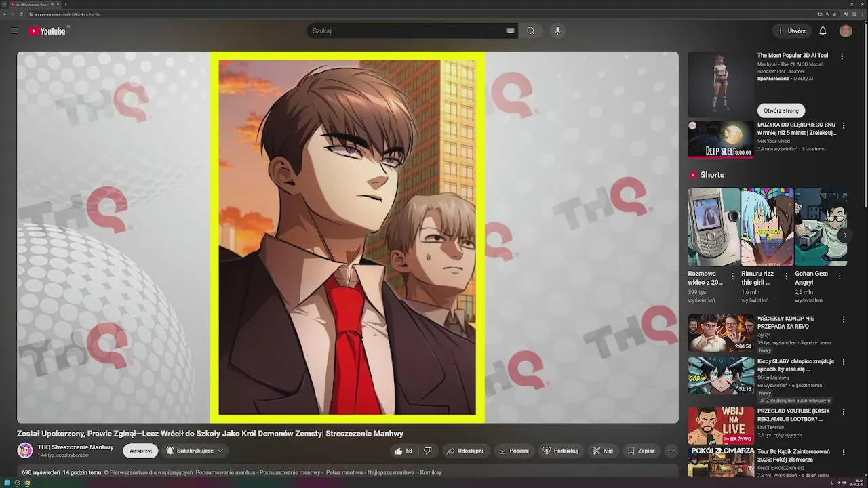Open options for 'Gohan Gets Angry!' short

[x=840, y=277]
